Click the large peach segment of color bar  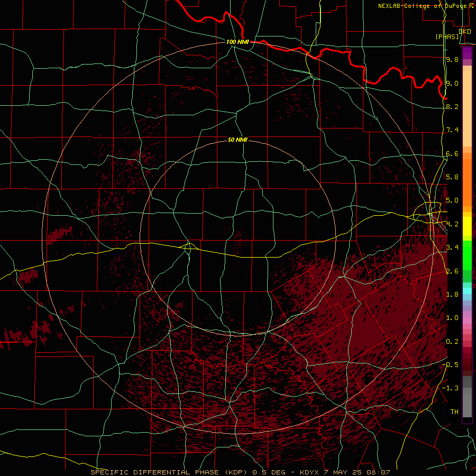(x=467, y=108)
